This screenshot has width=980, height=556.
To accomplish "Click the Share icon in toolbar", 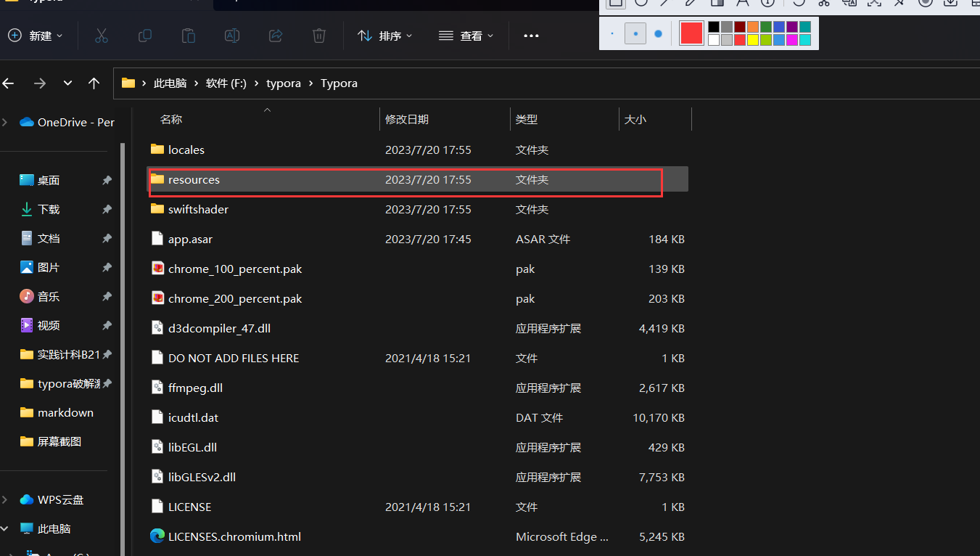I will click(276, 36).
